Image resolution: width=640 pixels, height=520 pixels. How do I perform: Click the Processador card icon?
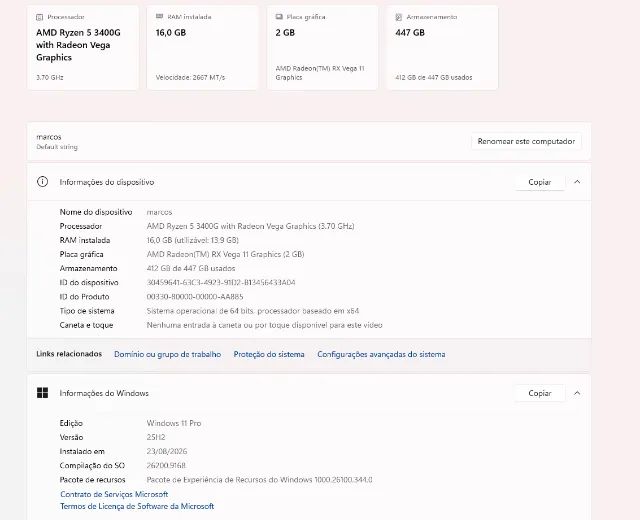(x=40, y=17)
